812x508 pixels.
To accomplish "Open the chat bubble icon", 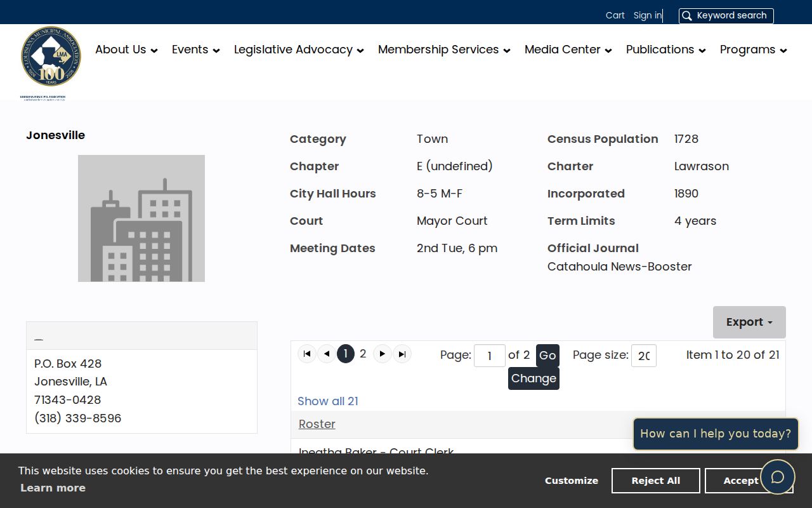I will 778,477.
